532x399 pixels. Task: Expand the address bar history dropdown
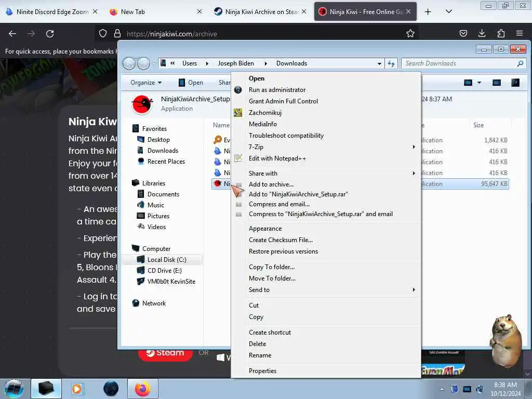(379, 63)
